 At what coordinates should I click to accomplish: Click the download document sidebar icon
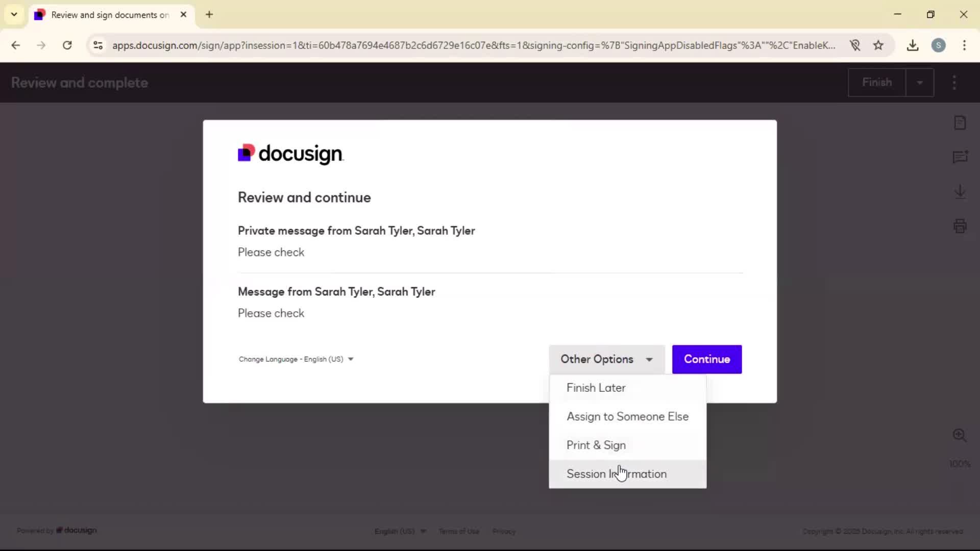click(960, 191)
